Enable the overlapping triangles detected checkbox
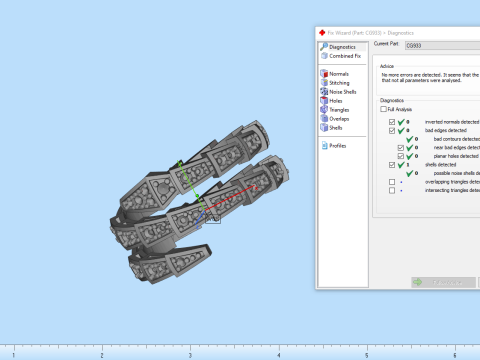Viewport: 480px width, 360px height. pos(392,182)
